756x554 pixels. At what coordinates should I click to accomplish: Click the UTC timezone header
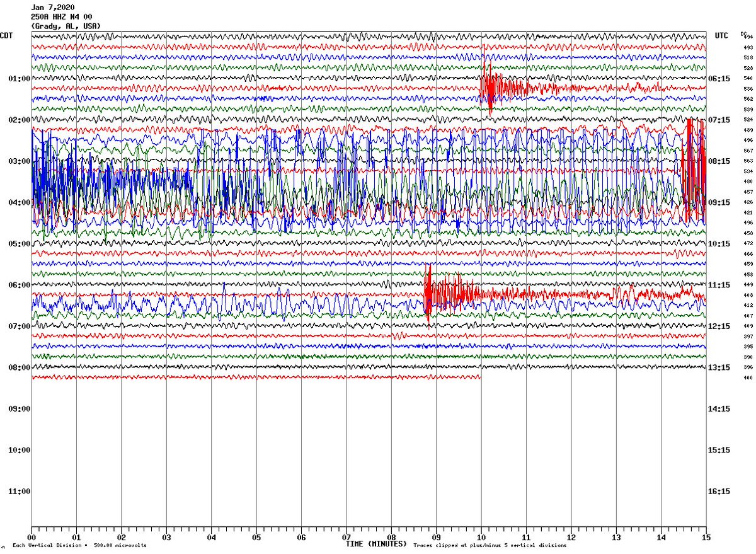tap(721, 36)
